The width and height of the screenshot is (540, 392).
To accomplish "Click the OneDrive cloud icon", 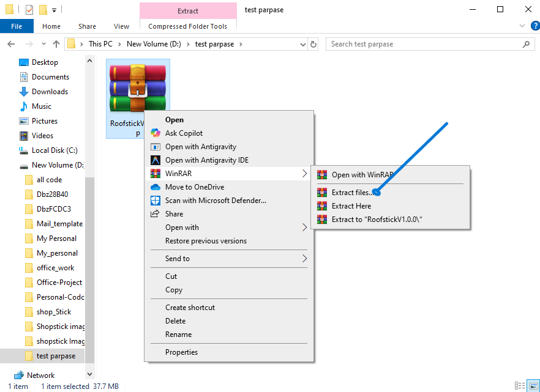I will (156, 187).
